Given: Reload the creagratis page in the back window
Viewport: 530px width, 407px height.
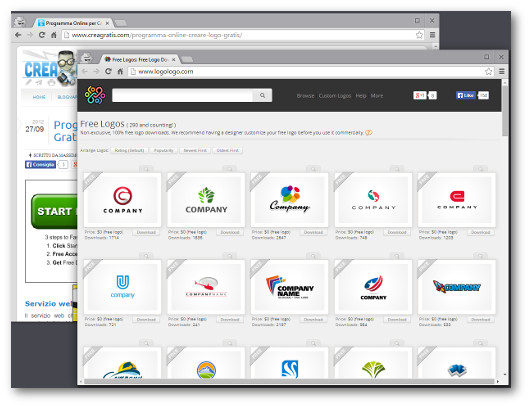Looking at the screenshot, I should 42,35.
